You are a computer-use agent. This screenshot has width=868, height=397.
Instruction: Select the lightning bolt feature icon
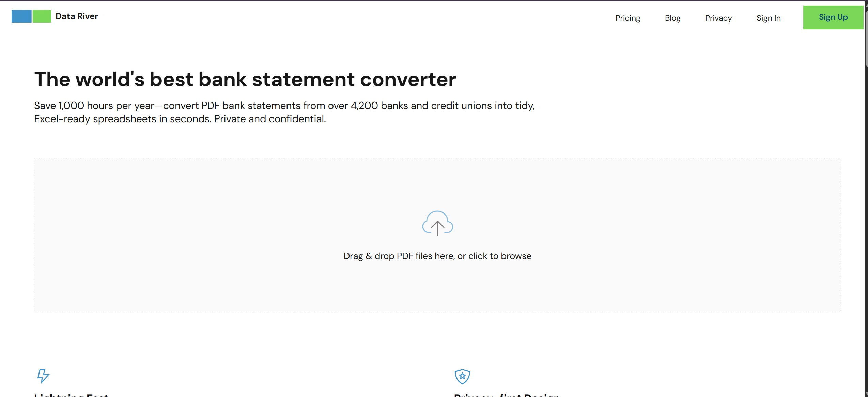point(43,377)
